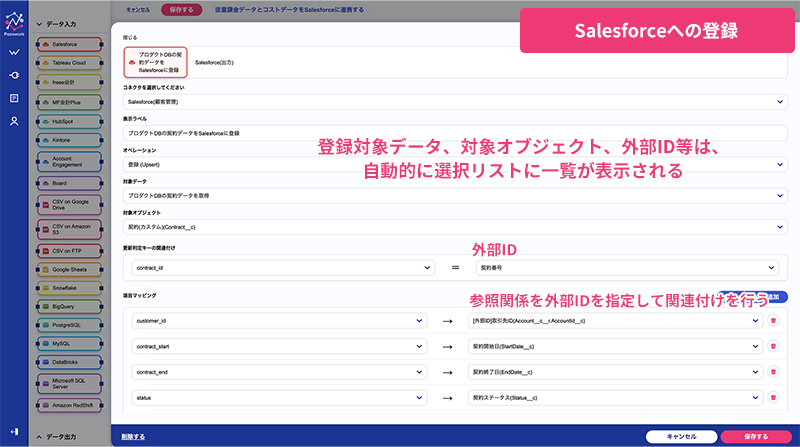Click the 削除する link in footer

[x=133, y=437]
